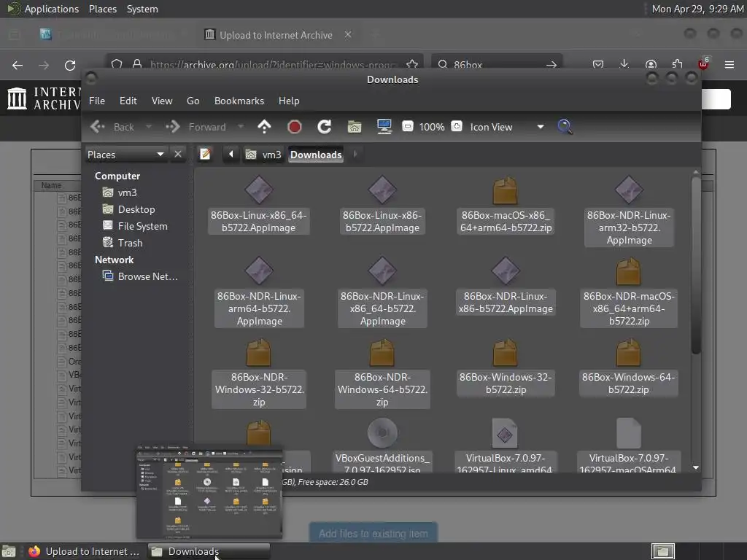Zoom out with the minus icon
Viewport: 747px width, 560px height.
pyautogui.click(x=408, y=127)
